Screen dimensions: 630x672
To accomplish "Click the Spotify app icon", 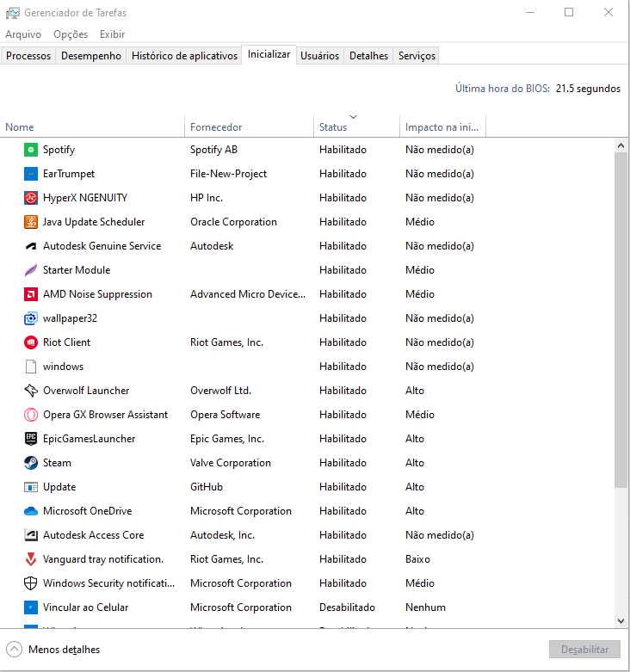I will point(31,150).
